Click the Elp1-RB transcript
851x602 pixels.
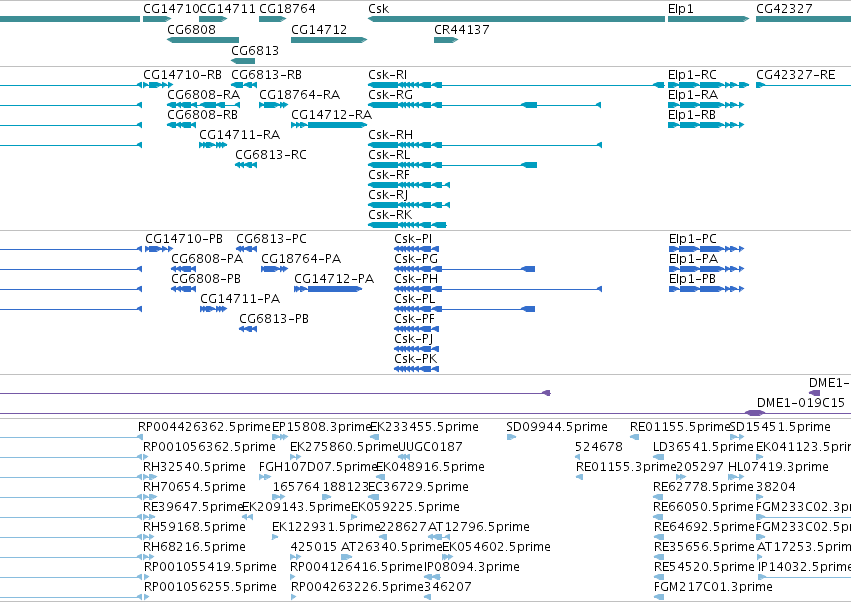[706, 125]
